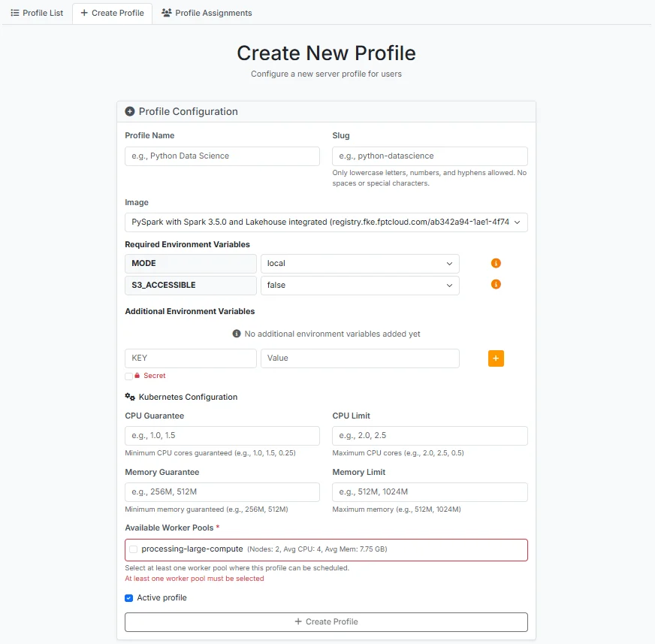Screen dimensions: 655x644
Task: Select the processing-large-compute worker pool checkbox
Action: [133, 549]
